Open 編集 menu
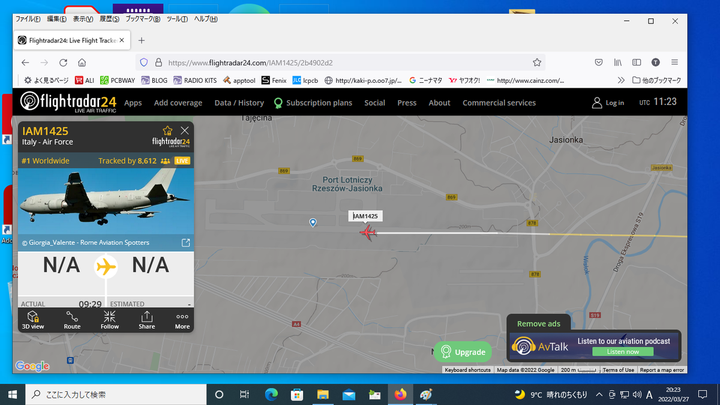 (56, 19)
